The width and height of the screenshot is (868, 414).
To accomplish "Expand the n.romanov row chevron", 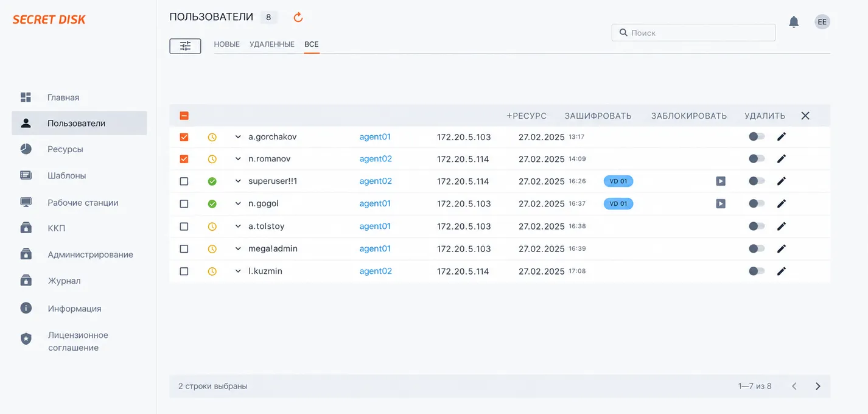I will click(x=238, y=159).
